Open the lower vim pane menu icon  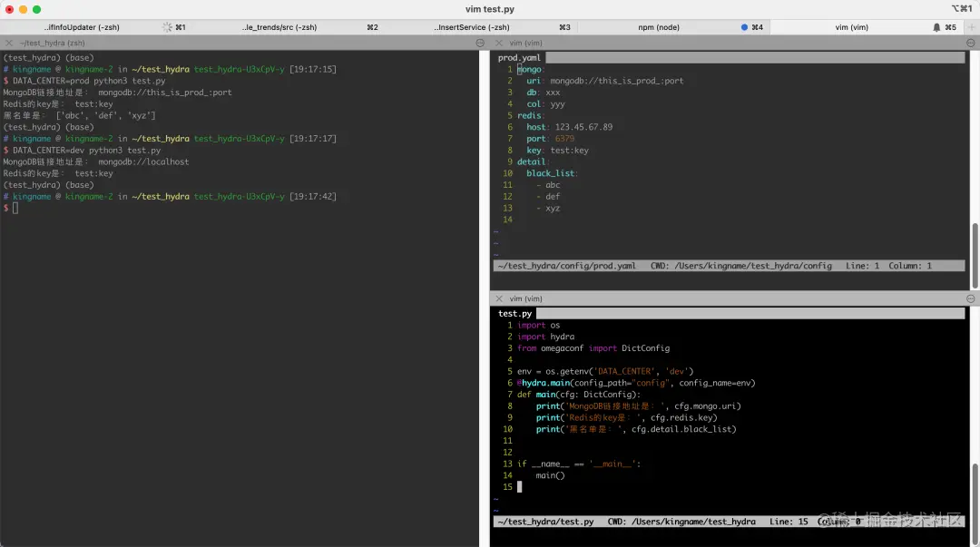[970, 298]
